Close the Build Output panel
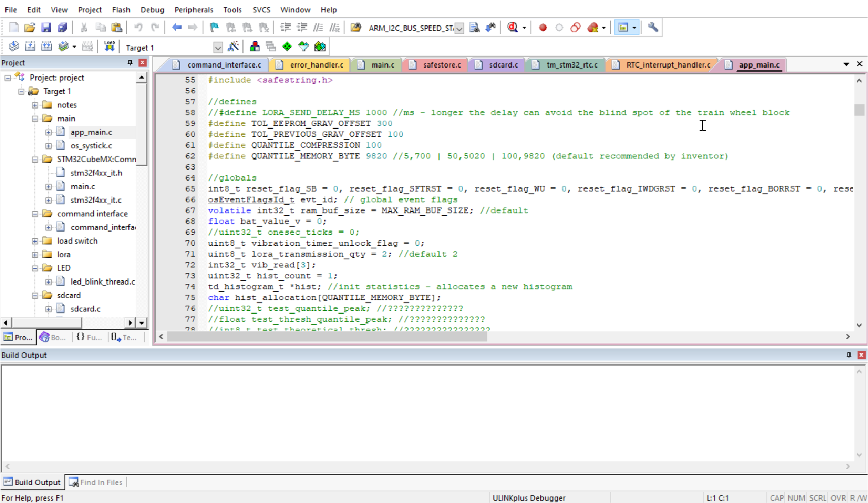 coord(861,355)
